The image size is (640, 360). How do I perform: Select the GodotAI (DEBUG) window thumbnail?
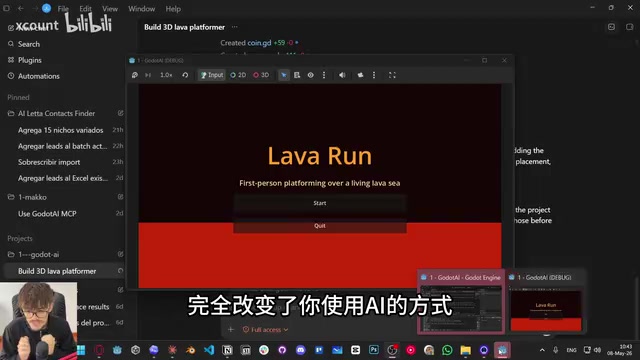coord(546,302)
